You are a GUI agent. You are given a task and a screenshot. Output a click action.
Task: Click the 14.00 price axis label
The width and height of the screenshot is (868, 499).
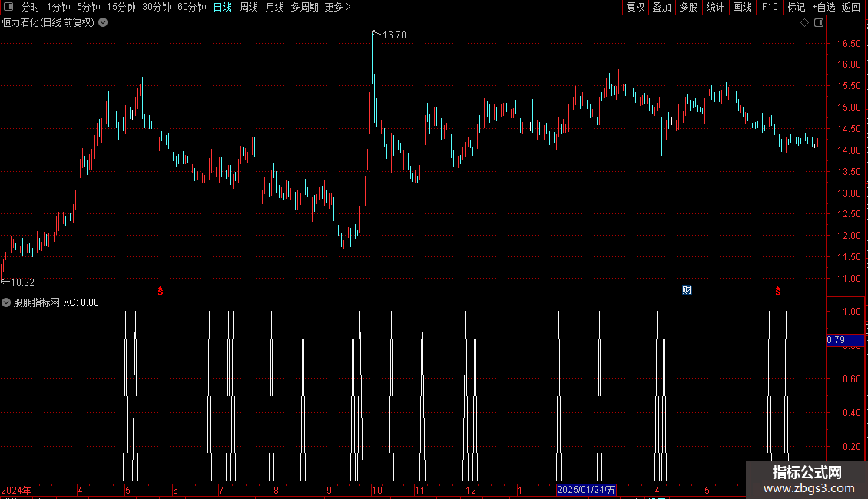coord(849,150)
